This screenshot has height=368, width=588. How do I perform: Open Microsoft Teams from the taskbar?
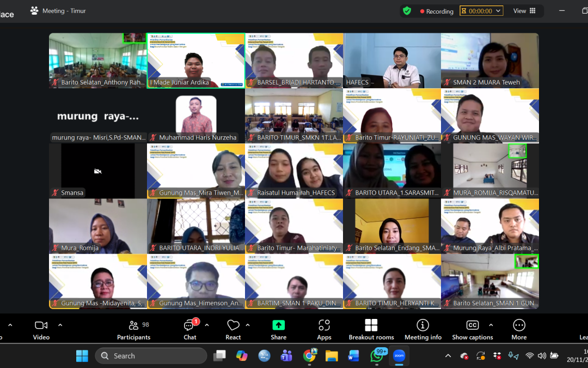click(287, 355)
